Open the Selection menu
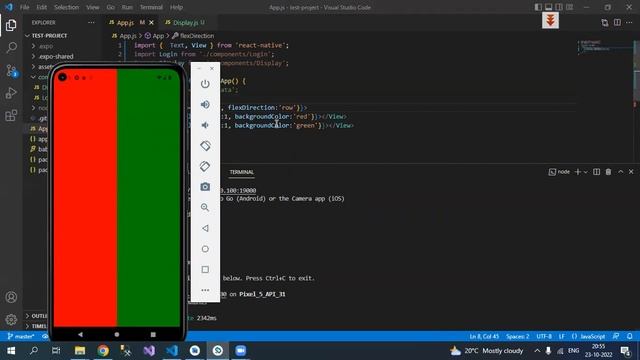Screen dimensions: 640x360 [x=66, y=7]
